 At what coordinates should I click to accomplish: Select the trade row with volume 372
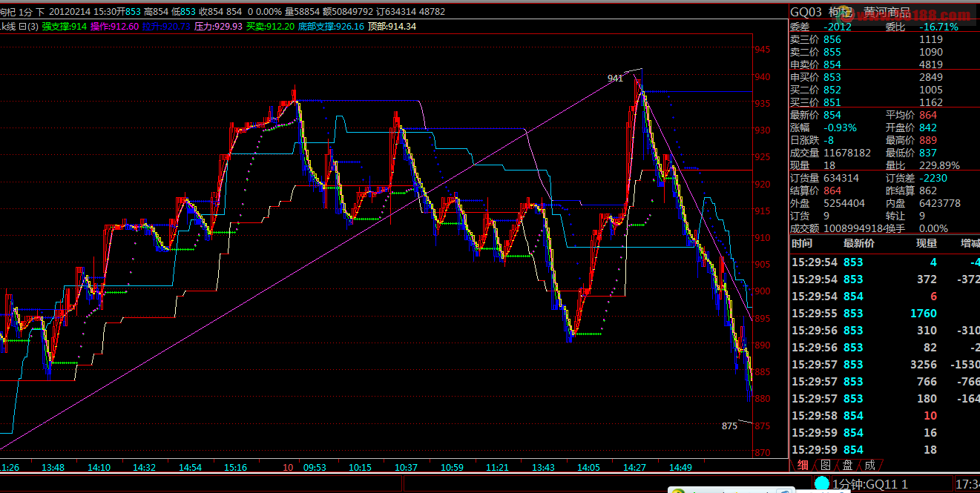(884, 279)
